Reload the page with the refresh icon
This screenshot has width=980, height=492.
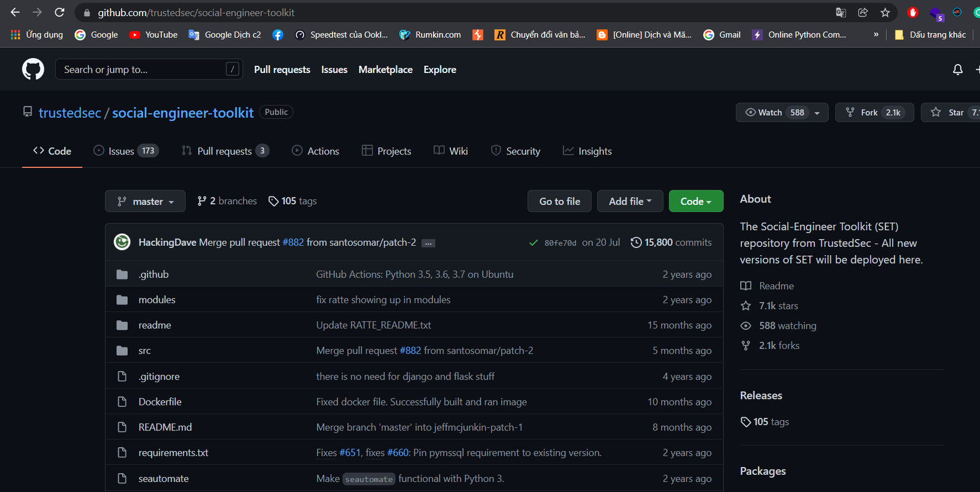click(x=59, y=12)
